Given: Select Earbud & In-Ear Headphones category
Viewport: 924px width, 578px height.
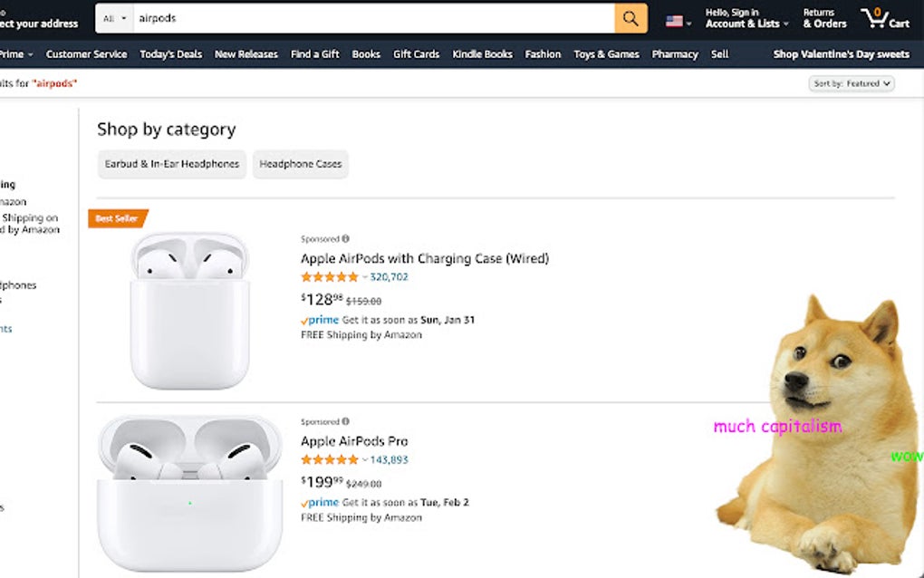Looking at the screenshot, I should coord(172,164).
